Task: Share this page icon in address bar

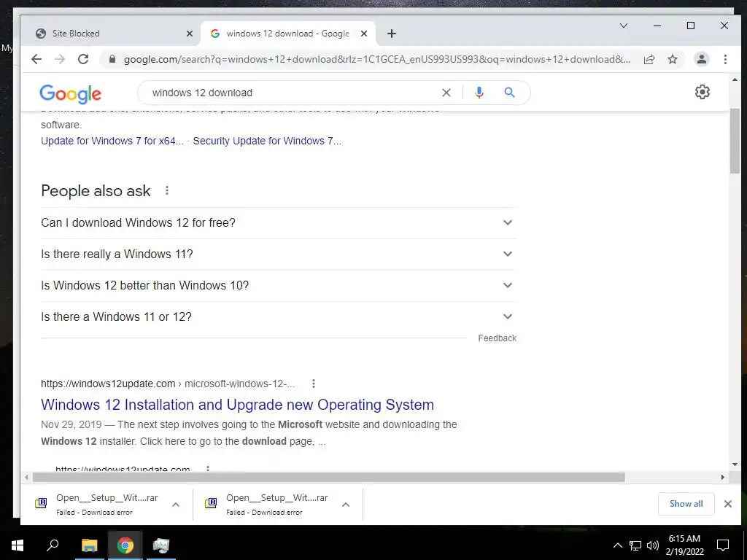Action: [649, 59]
